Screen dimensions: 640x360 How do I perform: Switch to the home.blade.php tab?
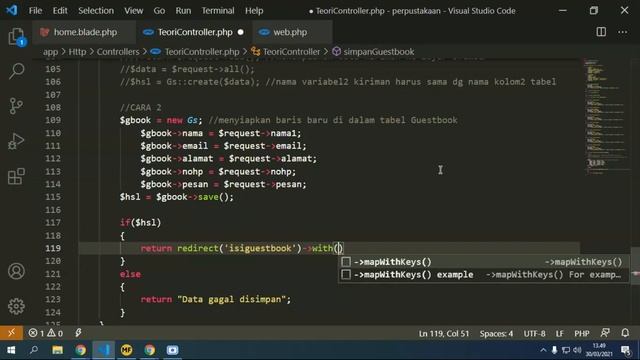[84, 32]
